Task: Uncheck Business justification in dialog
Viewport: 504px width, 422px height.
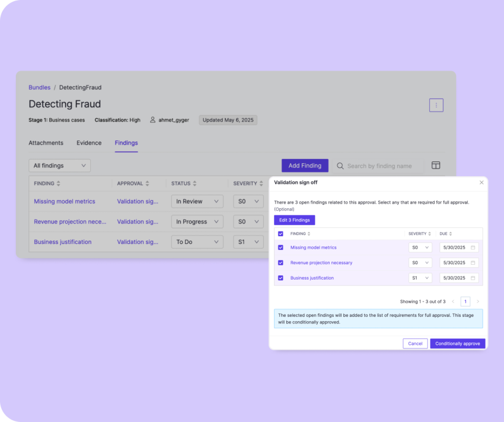Action: point(280,278)
